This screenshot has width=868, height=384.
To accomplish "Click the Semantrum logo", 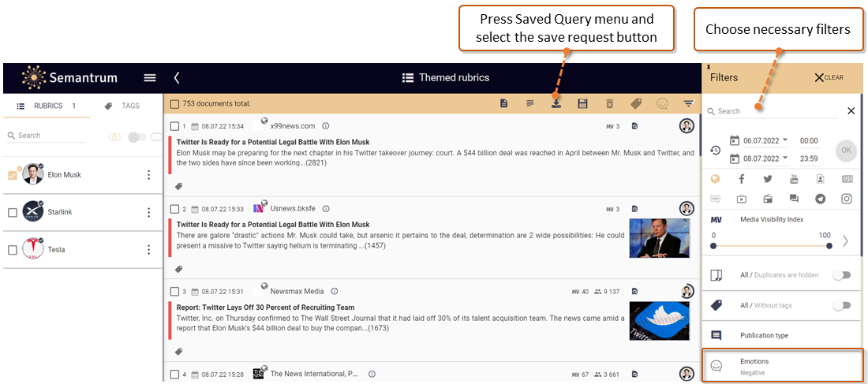I will (69, 78).
